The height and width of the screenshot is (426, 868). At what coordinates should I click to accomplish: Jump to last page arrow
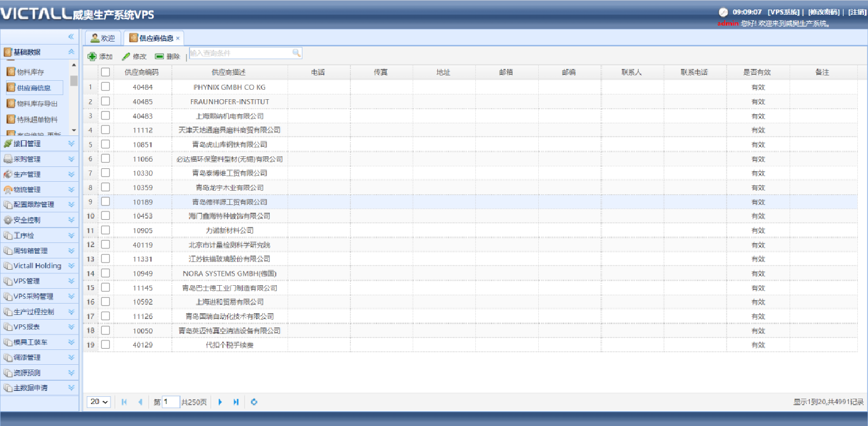click(x=236, y=402)
